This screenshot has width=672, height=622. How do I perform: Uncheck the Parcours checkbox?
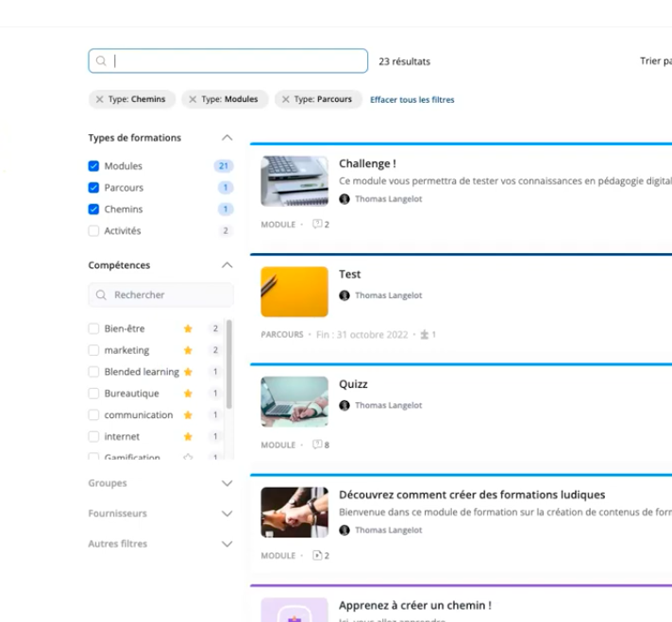[x=93, y=187]
